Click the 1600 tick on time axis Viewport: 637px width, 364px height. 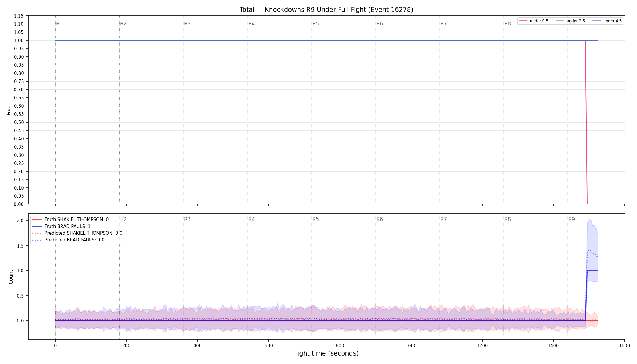(625, 345)
